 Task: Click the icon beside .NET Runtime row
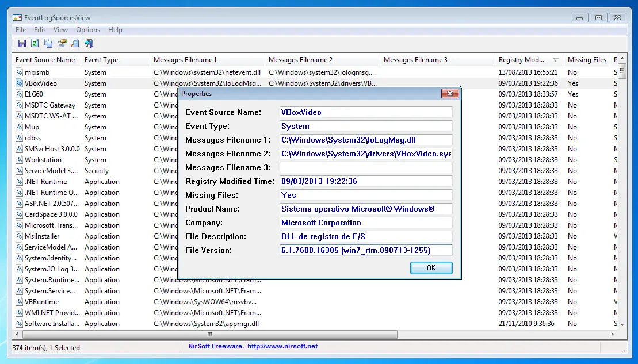19,181
